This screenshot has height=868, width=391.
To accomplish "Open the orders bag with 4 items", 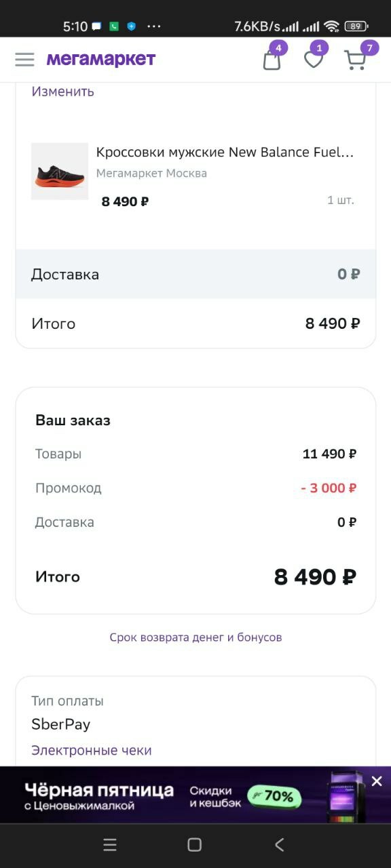I will (x=271, y=61).
